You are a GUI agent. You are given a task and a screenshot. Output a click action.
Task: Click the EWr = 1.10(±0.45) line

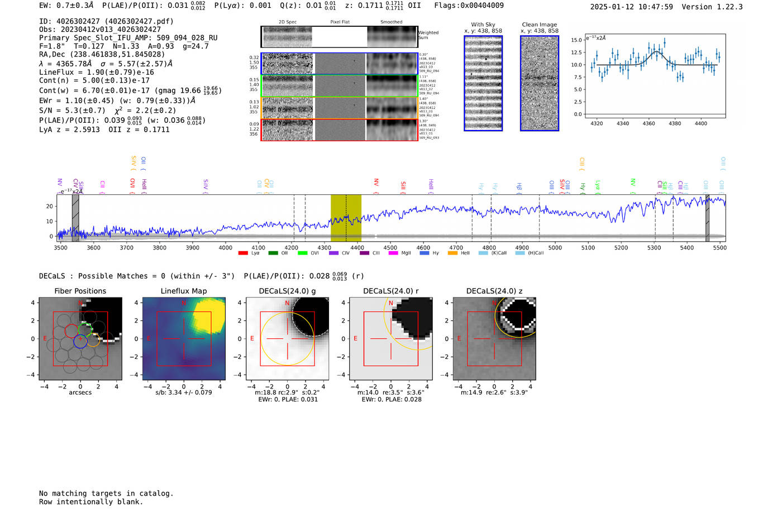click(x=117, y=100)
